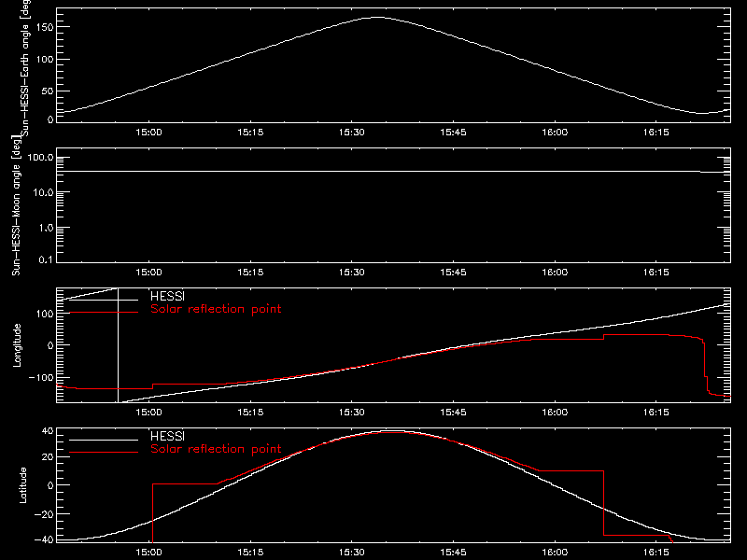Image resolution: width=747 pixels, height=560 pixels.
Task: Click HESSI legend text in Longitude plot
Action: click(167, 297)
